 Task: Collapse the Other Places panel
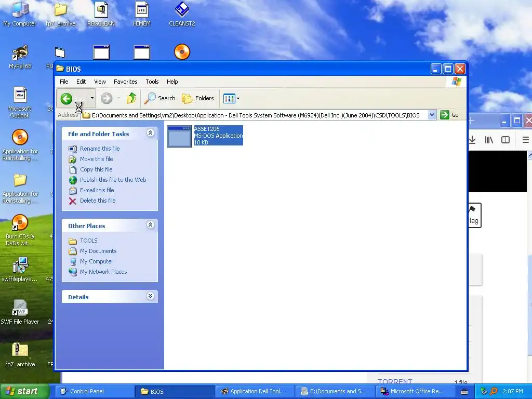click(x=150, y=225)
